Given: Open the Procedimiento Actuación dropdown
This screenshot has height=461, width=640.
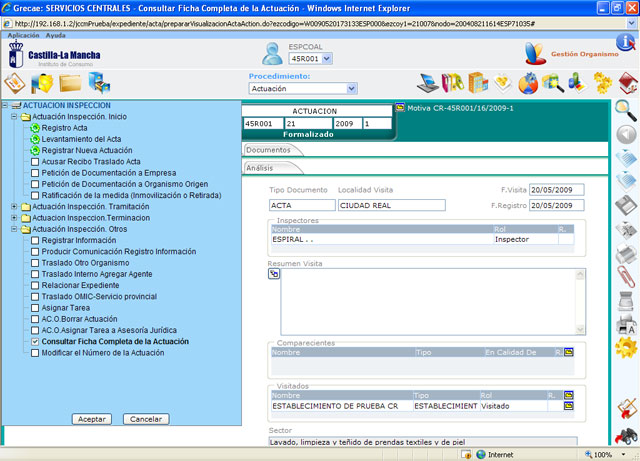Looking at the screenshot, I should coord(351,88).
